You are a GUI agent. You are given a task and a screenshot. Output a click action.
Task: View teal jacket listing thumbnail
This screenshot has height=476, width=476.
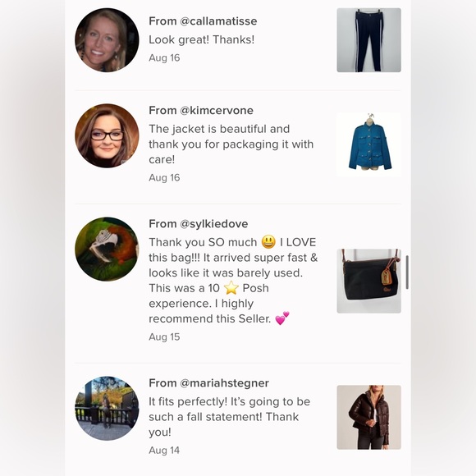coord(368,144)
